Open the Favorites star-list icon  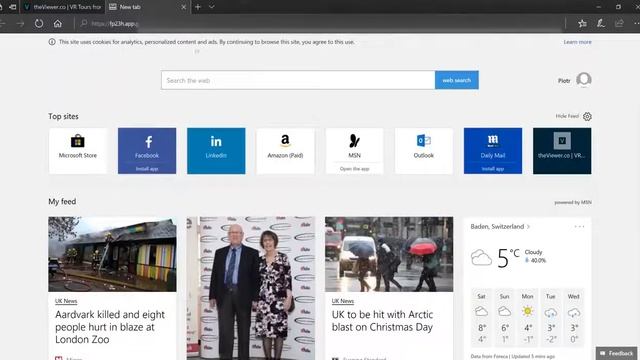click(582, 23)
